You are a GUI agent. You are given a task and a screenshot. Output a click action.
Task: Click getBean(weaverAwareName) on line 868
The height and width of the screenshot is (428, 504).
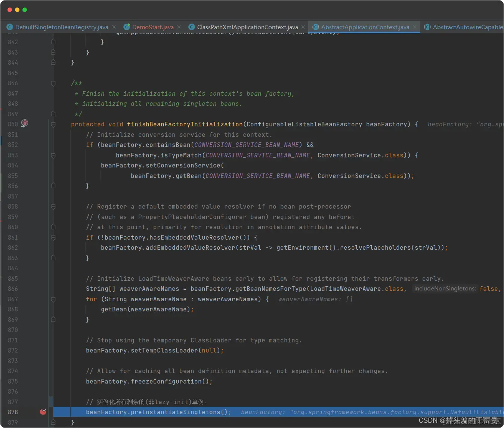[146, 309]
